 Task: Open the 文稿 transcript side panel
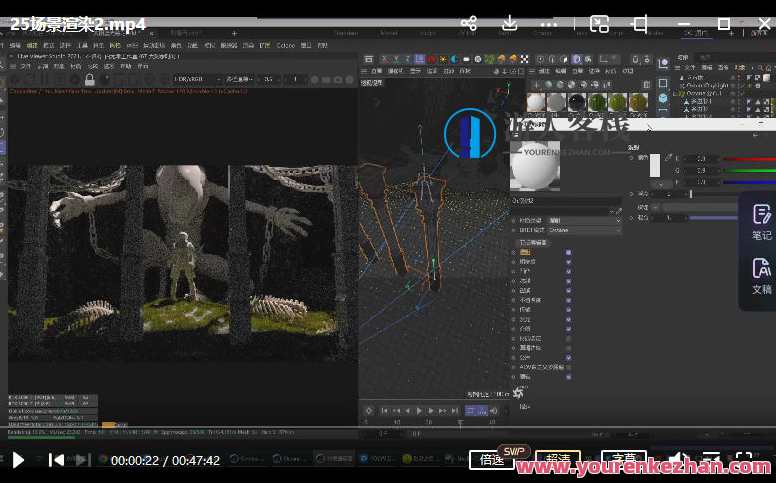[x=761, y=274]
